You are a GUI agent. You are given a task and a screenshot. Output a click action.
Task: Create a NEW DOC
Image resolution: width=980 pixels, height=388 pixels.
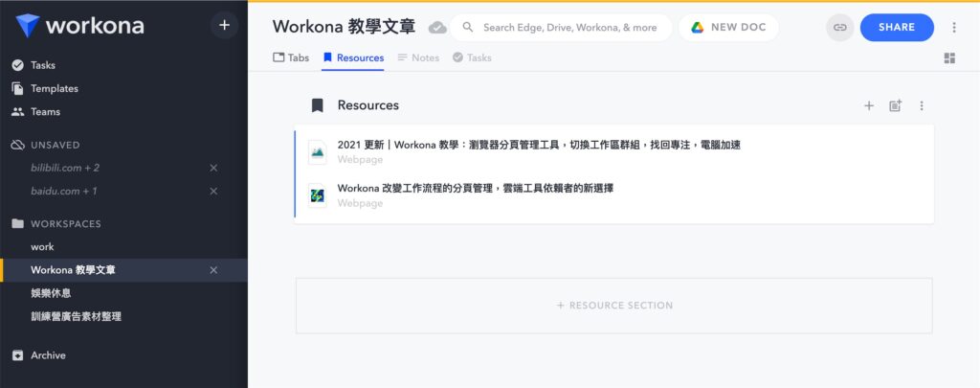pos(728,28)
